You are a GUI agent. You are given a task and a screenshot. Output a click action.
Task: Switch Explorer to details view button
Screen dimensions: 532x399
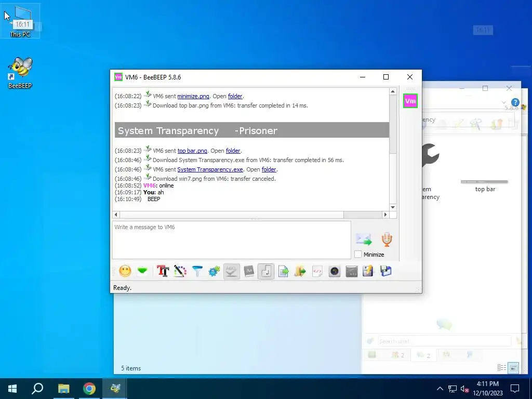pyautogui.click(x=501, y=367)
